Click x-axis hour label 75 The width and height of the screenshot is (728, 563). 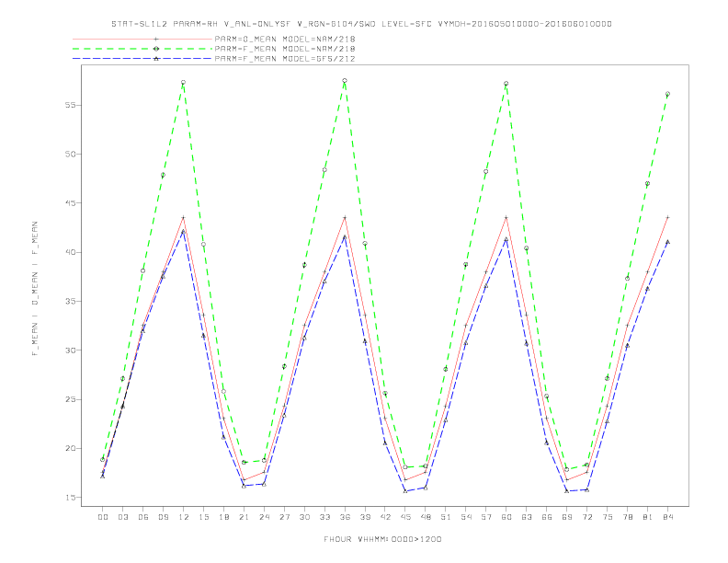coord(608,517)
